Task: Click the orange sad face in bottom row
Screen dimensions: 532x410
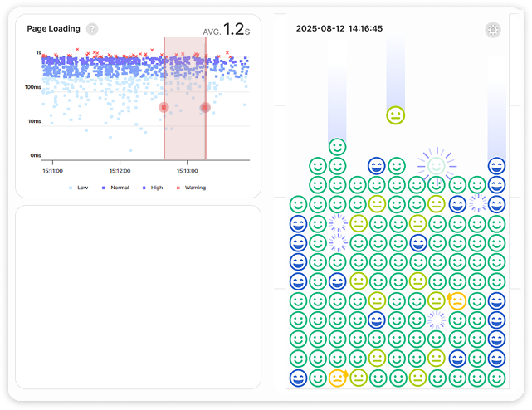Action: [x=337, y=378]
